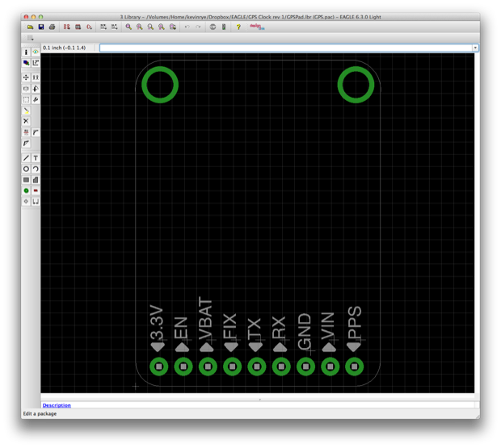
Task: Click the Run ULP icon
Action: [114, 27]
